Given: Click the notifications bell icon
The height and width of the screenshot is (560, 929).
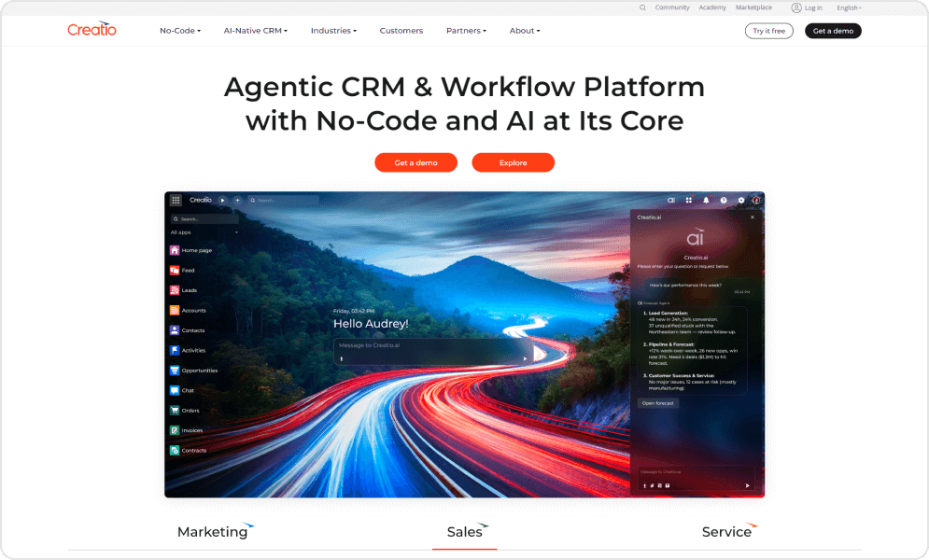Looking at the screenshot, I should pos(706,200).
